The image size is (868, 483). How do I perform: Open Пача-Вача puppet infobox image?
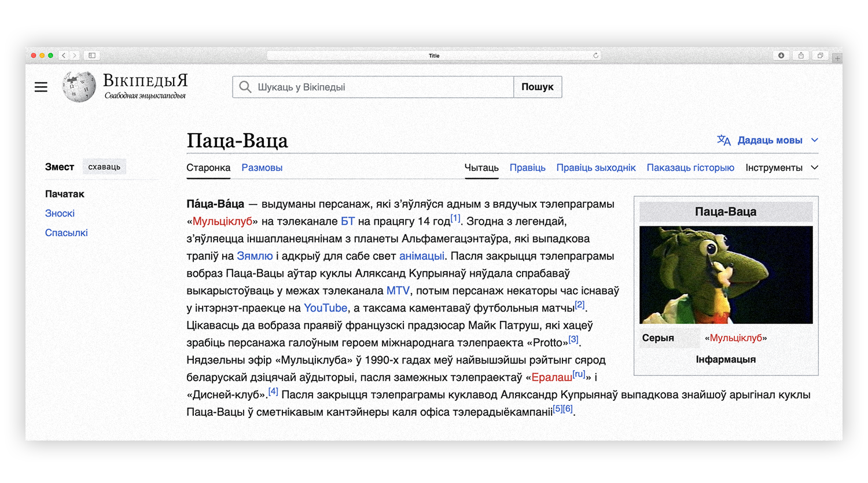726,275
